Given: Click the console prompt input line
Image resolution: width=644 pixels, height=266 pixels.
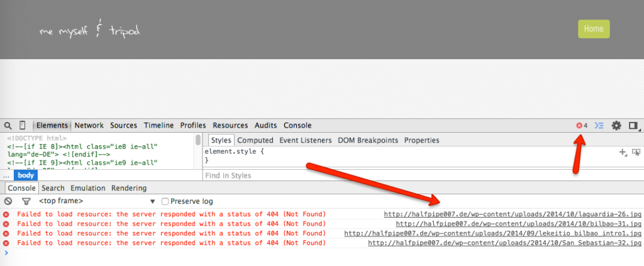Looking at the screenshot, I should pyautogui.click(x=322, y=252).
